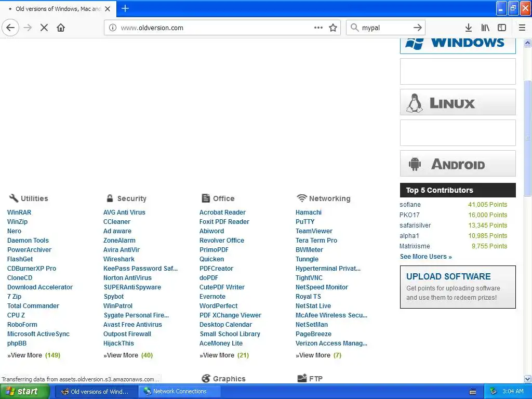532x399 pixels.
Task: Open the browser hamburger menu
Action: [x=522, y=28]
